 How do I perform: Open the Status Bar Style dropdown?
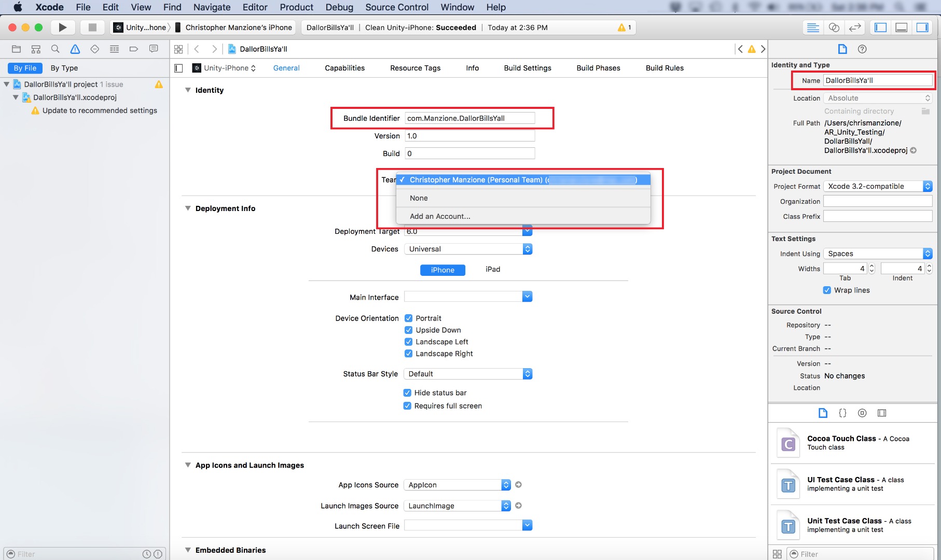coord(468,374)
